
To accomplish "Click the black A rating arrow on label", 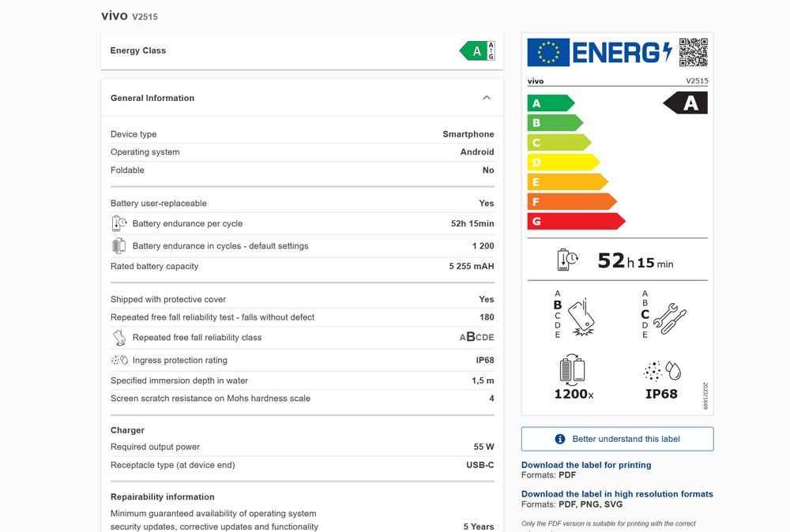I will [686, 103].
